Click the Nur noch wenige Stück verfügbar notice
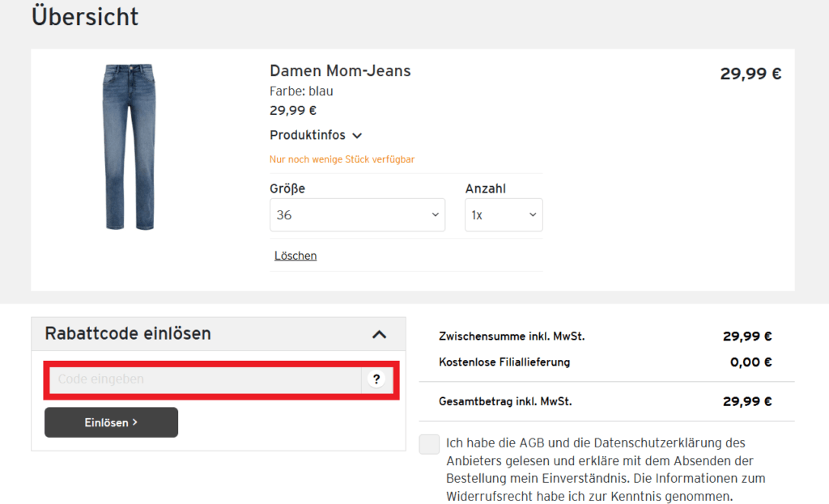 point(342,159)
